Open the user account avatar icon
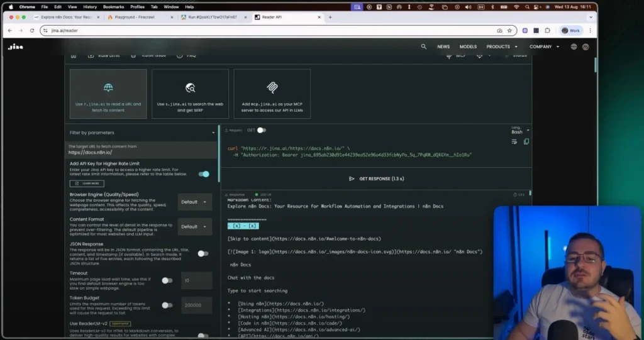 [x=586, y=47]
